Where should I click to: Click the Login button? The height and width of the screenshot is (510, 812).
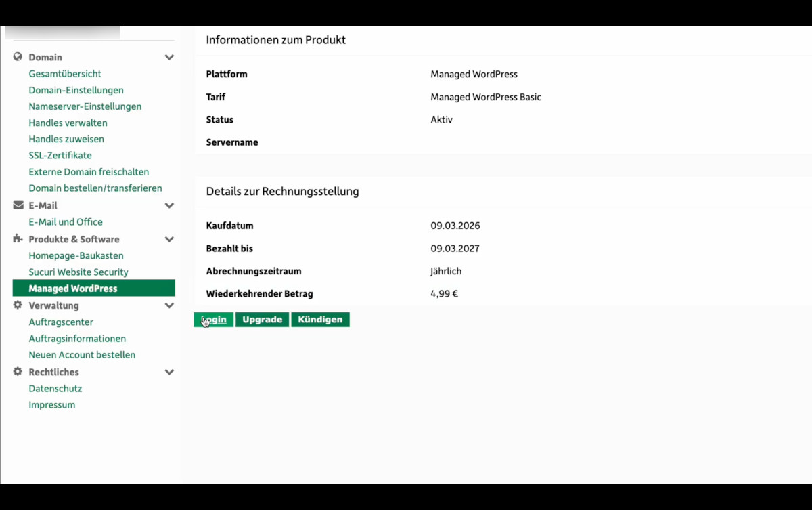coord(214,320)
